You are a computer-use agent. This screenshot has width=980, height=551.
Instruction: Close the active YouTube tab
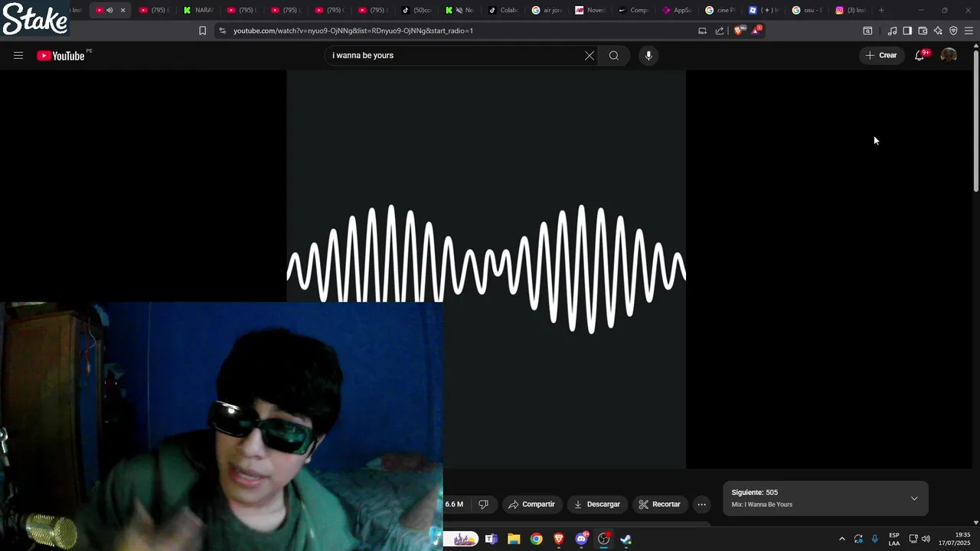pyautogui.click(x=122, y=10)
